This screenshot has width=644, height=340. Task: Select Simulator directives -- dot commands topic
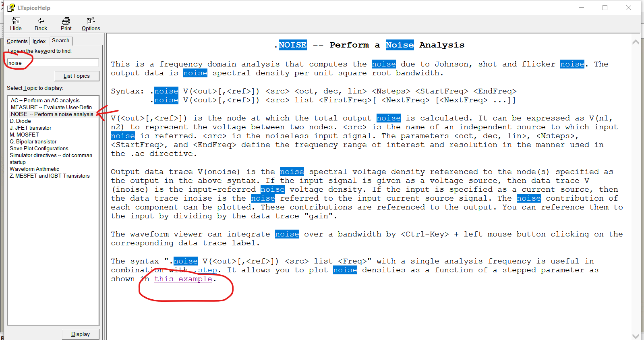[x=53, y=155]
